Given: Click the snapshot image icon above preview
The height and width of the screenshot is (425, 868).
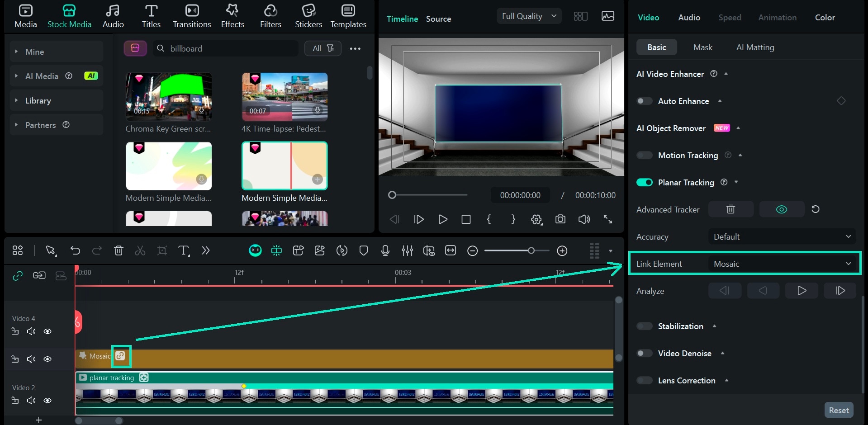Looking at the screenshot, I should pos(608,16).
